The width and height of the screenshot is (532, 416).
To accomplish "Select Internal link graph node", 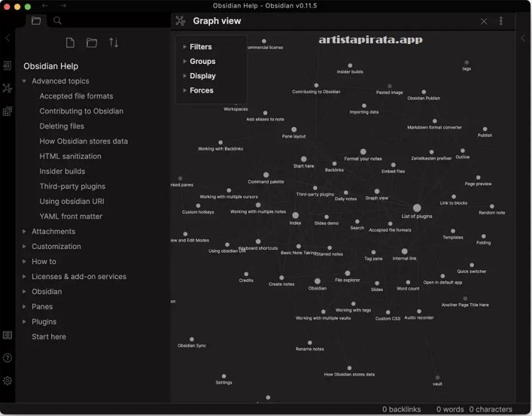I will (x=404, y=251).
